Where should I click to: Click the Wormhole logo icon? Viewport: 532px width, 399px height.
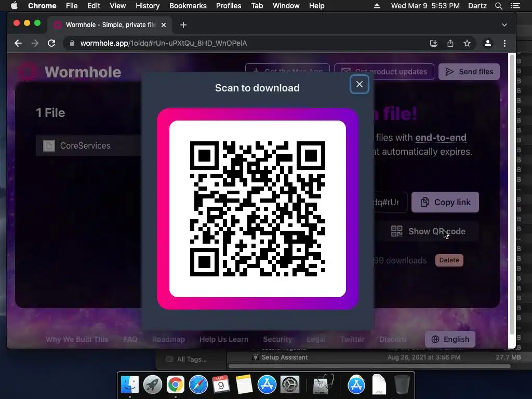(27, 72)
